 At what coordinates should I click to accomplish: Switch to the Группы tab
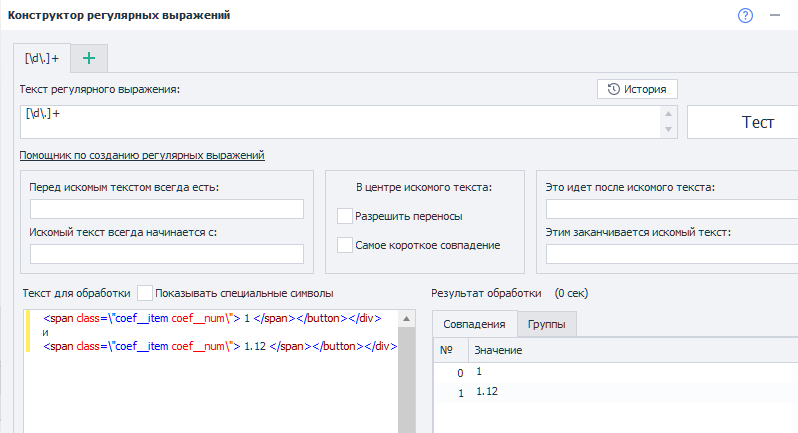[547, 324]
